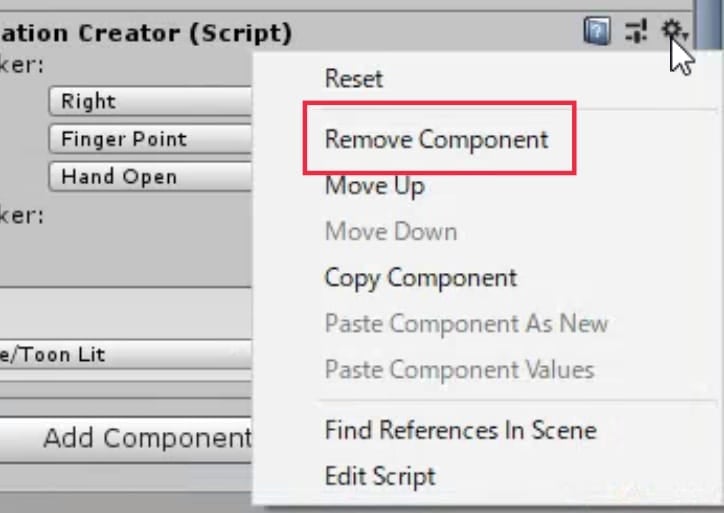This screenshot has width=724, height=513.
Task: Choose Move Up in the menu
Action: point(375,186)
